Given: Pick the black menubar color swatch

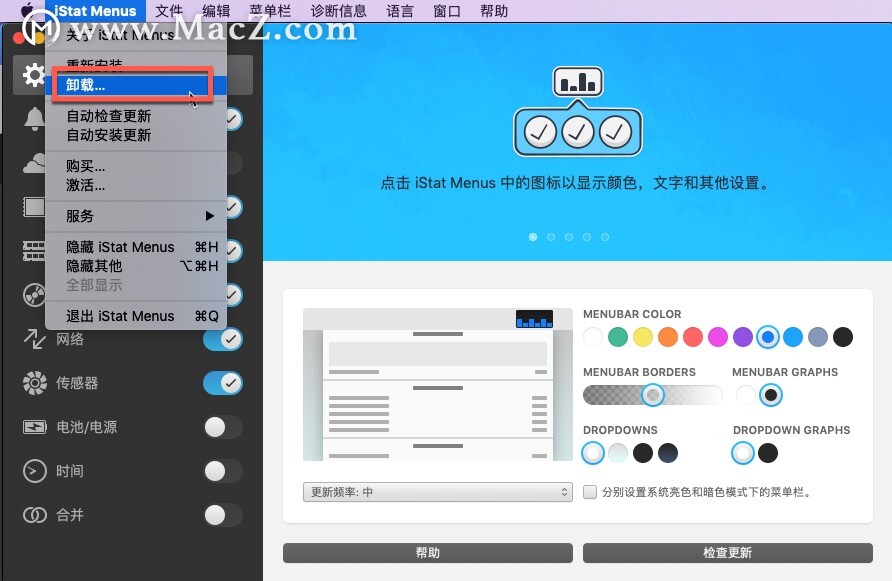Looking at the screenshot, I should coord(843,337).
